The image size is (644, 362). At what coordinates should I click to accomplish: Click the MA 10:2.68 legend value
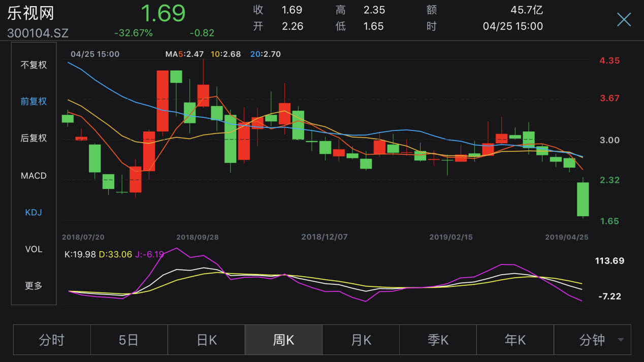point(226,54)
